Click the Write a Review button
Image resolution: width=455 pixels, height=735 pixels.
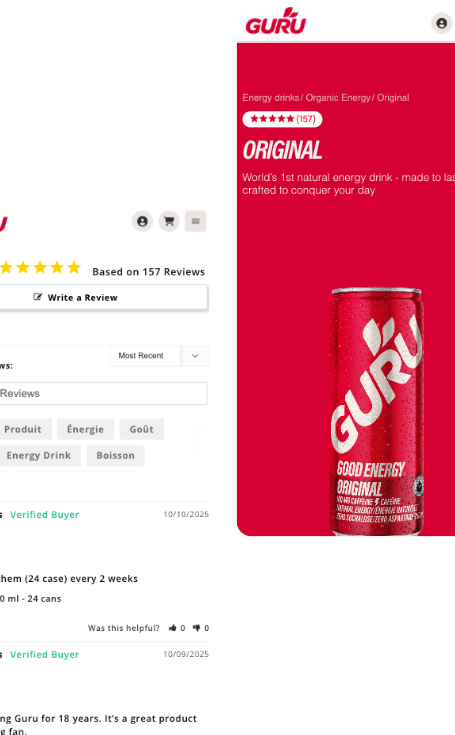tap(103, 297)
